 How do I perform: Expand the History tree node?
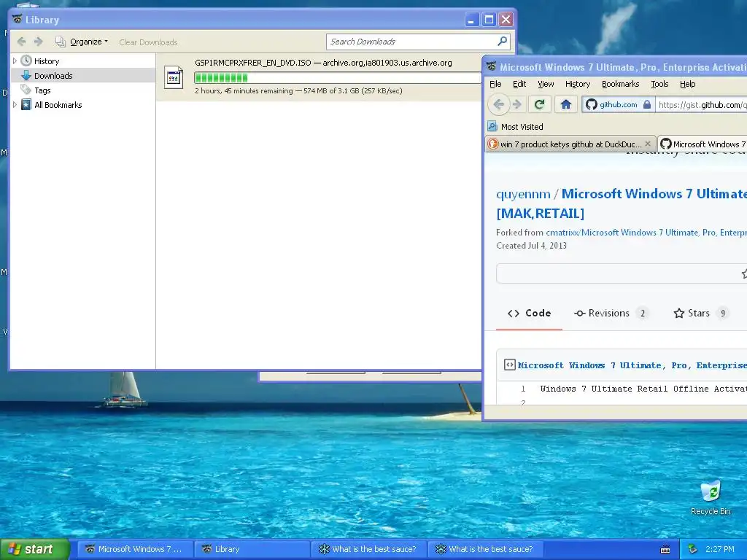[x=15, y=61]
